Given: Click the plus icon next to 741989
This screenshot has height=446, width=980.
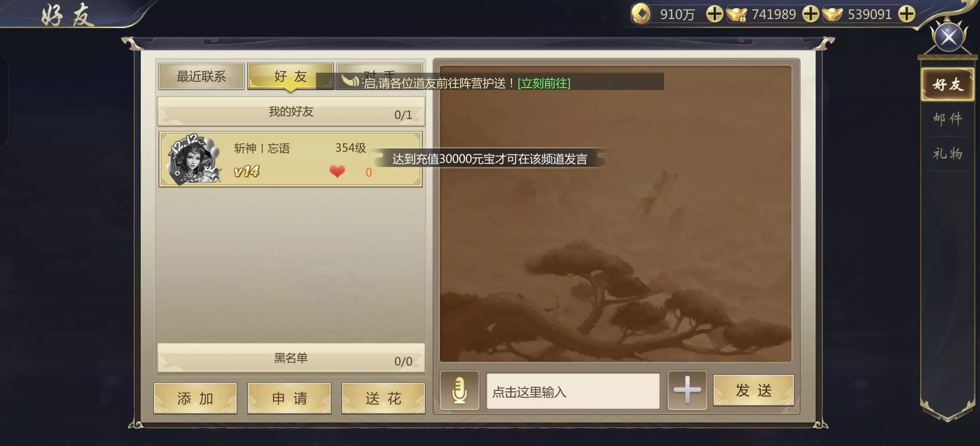Looking at the screenshot, I should click(x=811, y=14).
